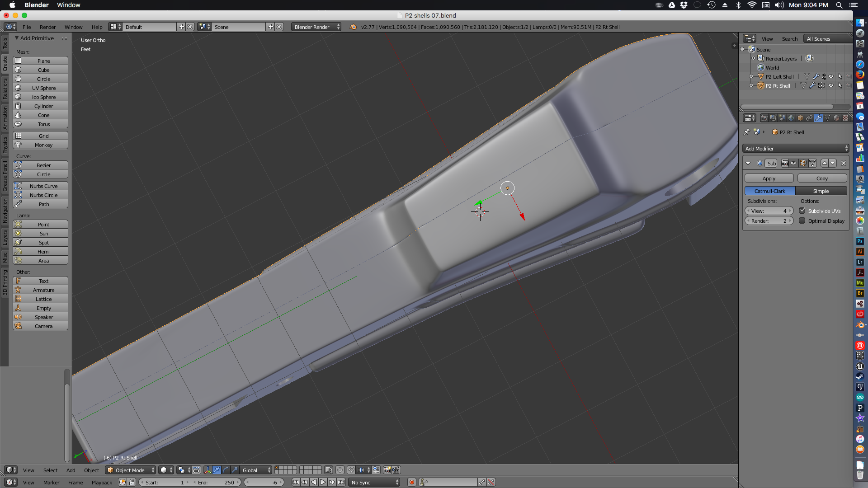Click the subdivisions View value field
The width and height of the screenshot is (868, 488).
click(x=769, y=211)
